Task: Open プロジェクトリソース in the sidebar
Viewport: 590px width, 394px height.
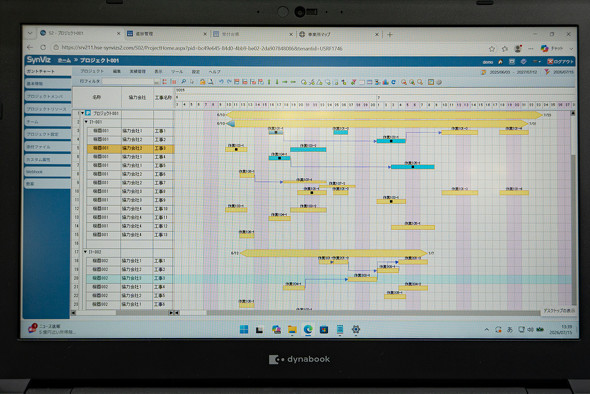Action: [x=47, y=109]
